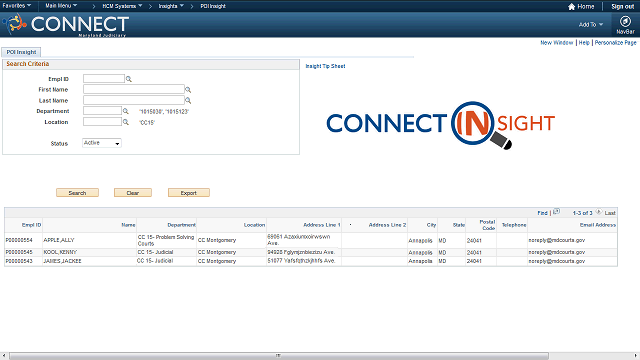Click the First Name input field

click(x=134, y=89)
